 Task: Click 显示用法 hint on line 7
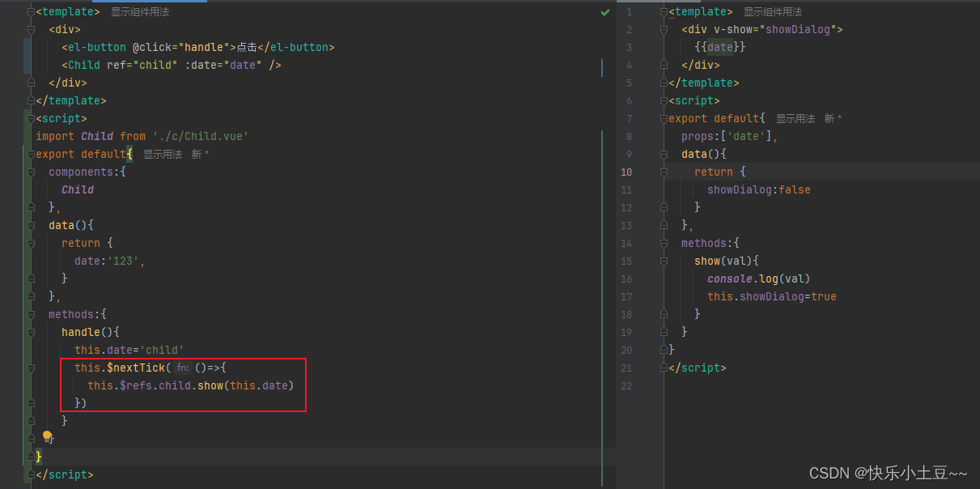coord(795,118)
